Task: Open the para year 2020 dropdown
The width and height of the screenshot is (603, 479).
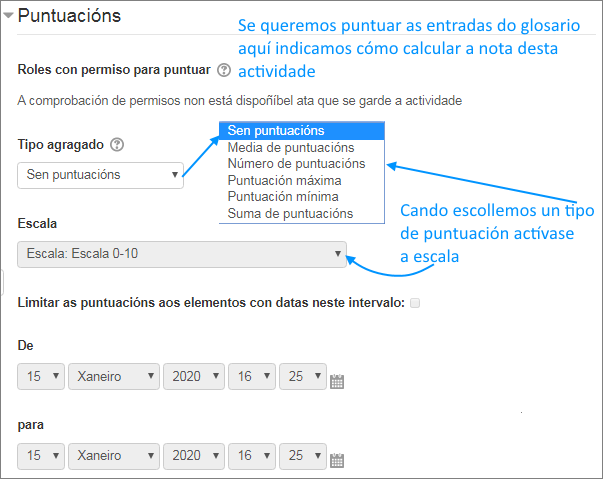Action: (194, 456)
